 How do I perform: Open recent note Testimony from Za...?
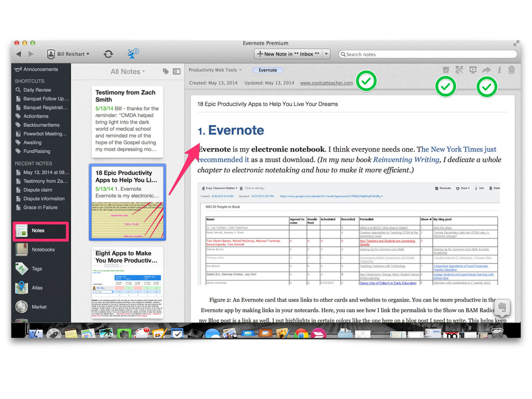pyautogui.click(x=42, y=181)
